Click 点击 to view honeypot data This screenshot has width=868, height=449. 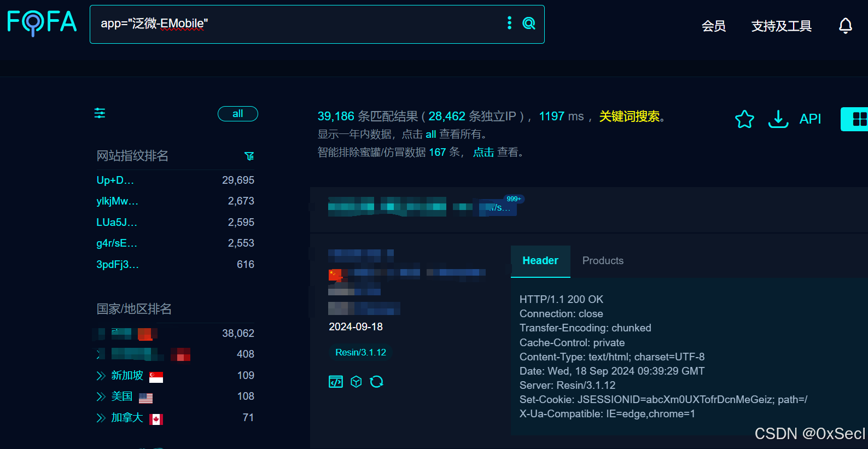(x=483, y=153)
